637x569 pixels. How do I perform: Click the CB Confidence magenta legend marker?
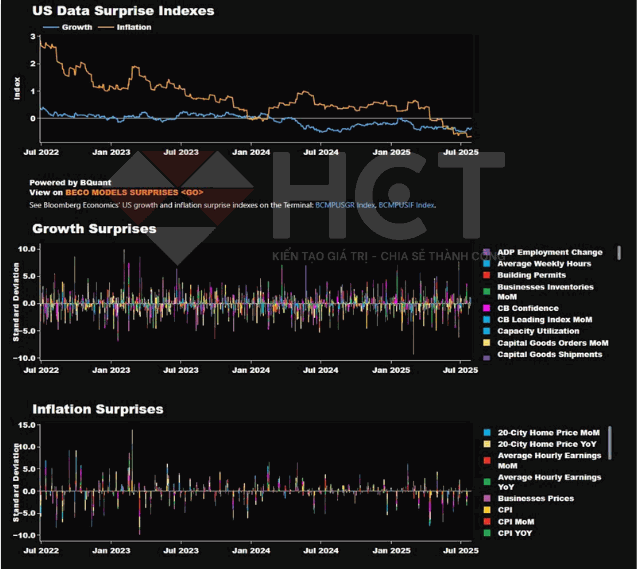[486, 308]
